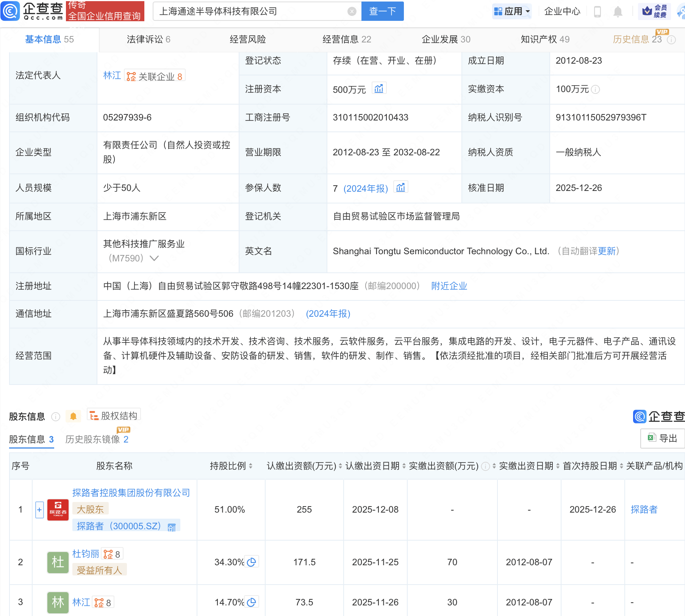Screen dimensions: 685x616
Task: Click the company name search input field
Action: (250, 11)
